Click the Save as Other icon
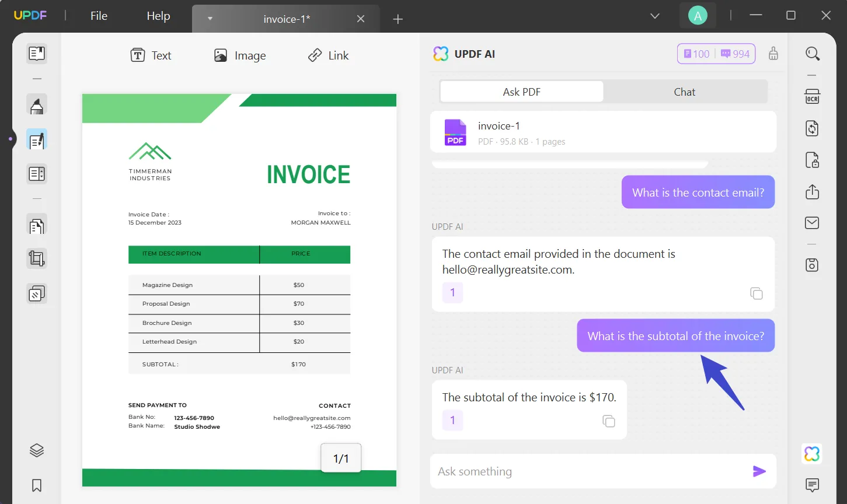This screenshot has height=504, width=847. 812,265
